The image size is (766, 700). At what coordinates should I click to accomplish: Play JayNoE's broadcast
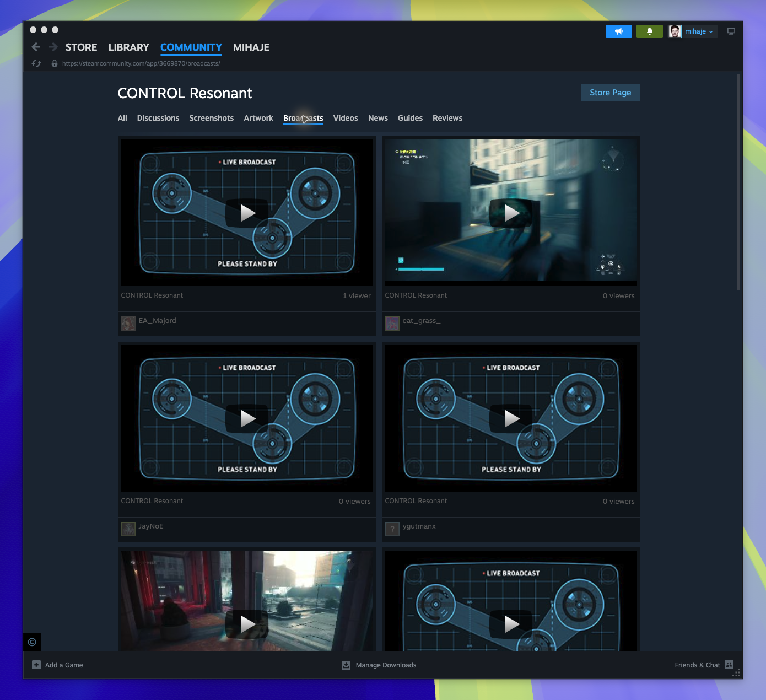click(247, 418)
